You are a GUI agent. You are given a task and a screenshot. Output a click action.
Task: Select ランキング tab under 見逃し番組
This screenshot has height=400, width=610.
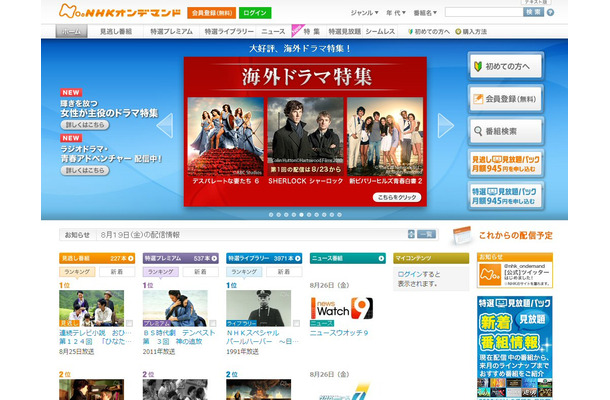pyautogui.click(x=77, y=272)
